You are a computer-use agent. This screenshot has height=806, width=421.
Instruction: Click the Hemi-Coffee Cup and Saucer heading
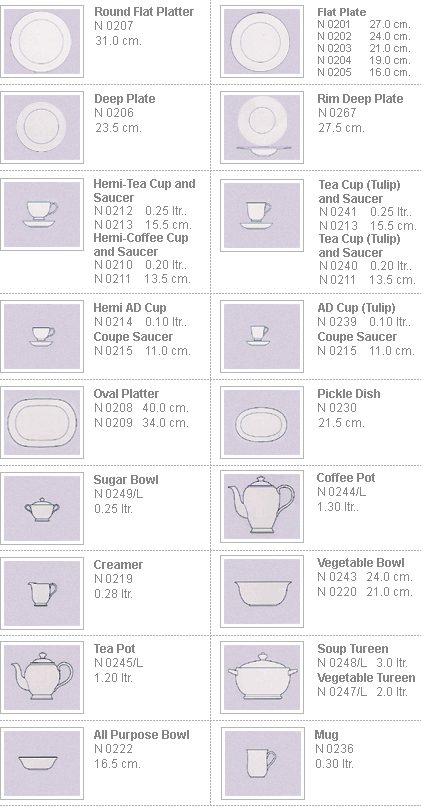click(x=141, y=245)
